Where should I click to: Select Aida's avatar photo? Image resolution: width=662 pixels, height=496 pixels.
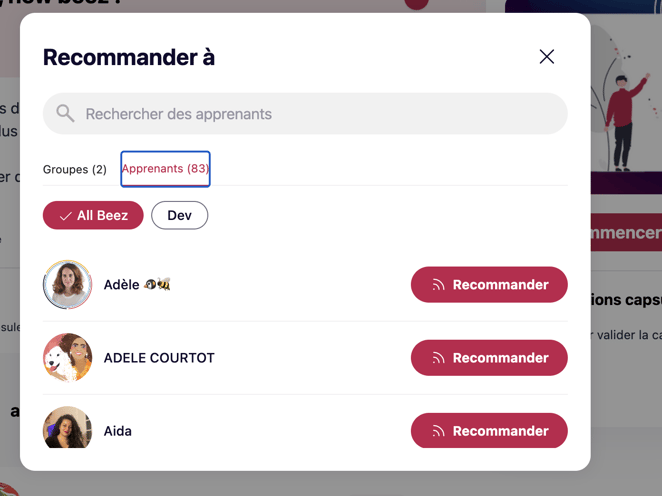click(x=68, y=428)
